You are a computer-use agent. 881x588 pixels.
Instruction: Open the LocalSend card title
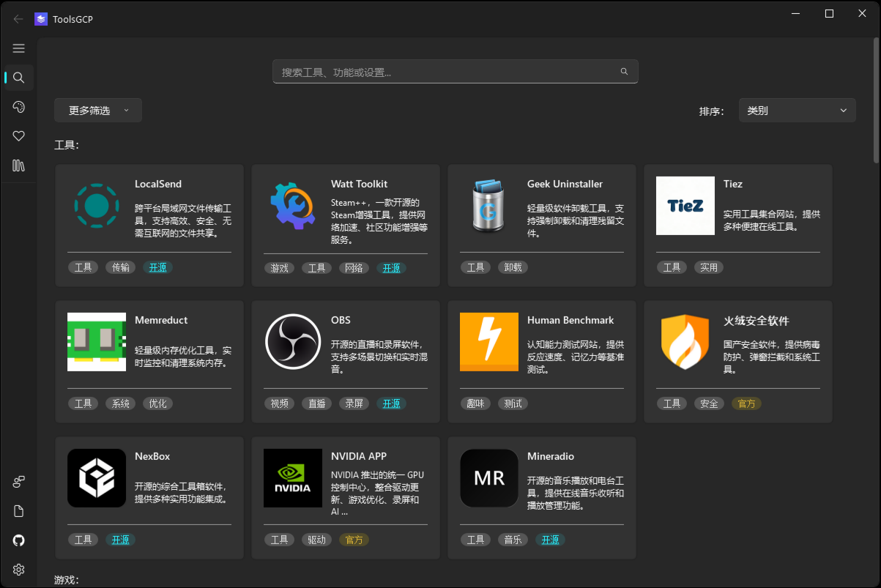coord(158,184)
